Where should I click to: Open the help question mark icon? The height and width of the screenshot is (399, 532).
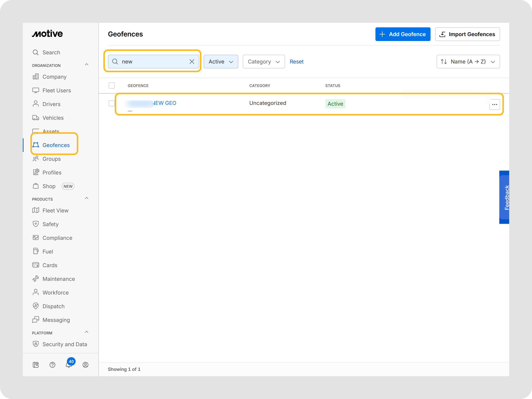tap(52, 365)
